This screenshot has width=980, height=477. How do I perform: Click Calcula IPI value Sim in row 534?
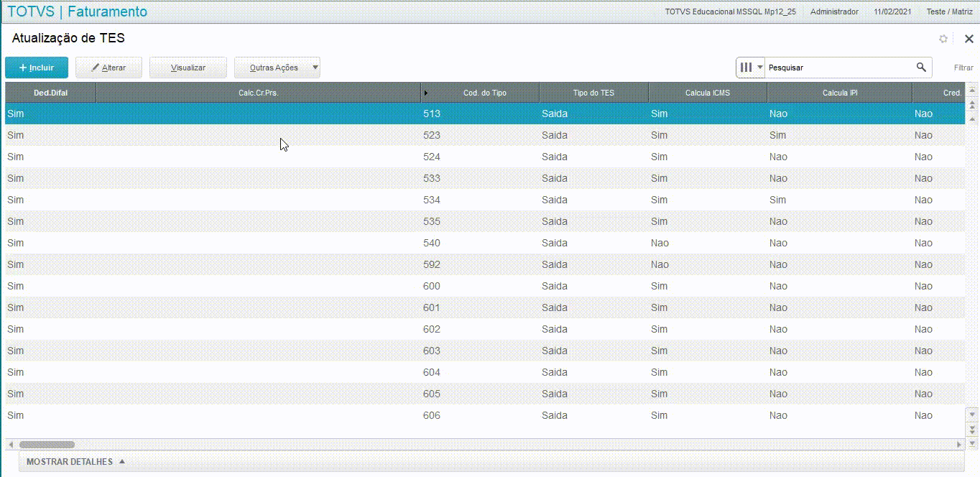(777, 200)
